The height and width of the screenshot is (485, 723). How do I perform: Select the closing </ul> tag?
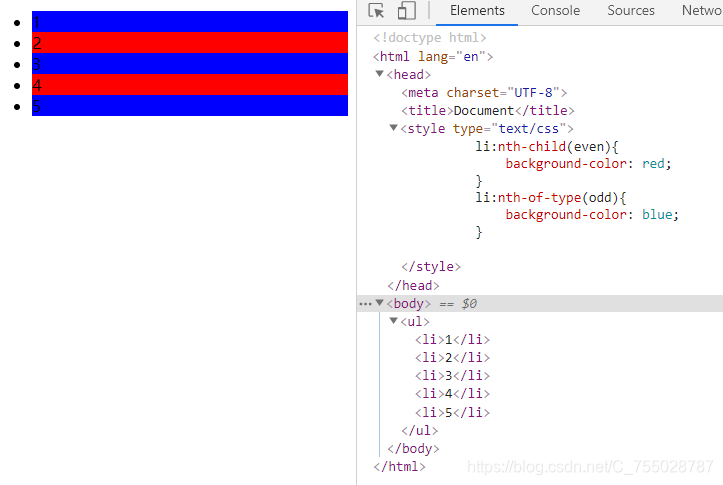point(420,431)
